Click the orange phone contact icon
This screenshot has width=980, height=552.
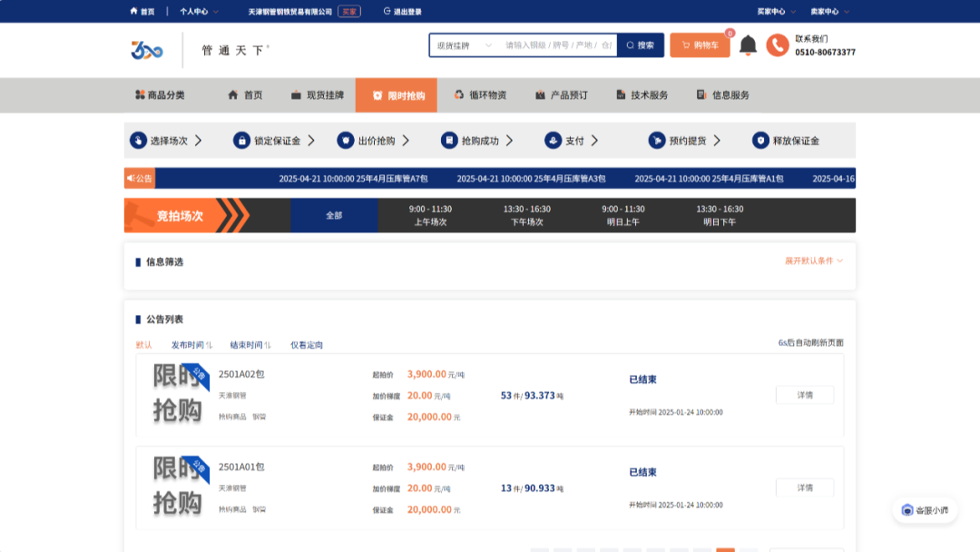coord(777,45)
